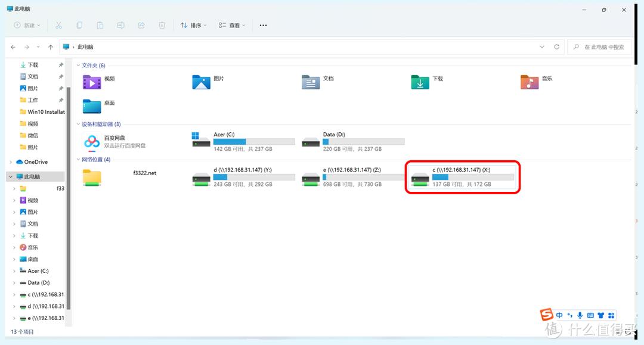Select network drive d (Y:)
Viewport: 644px width, 345px height.
pyautogui.click(x=243, y=177)
